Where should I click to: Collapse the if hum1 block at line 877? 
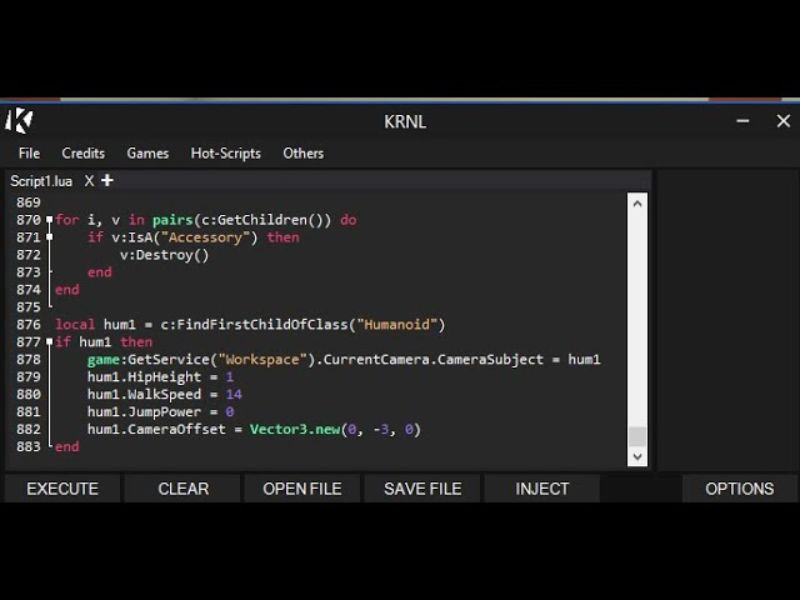tap(49, 342)
